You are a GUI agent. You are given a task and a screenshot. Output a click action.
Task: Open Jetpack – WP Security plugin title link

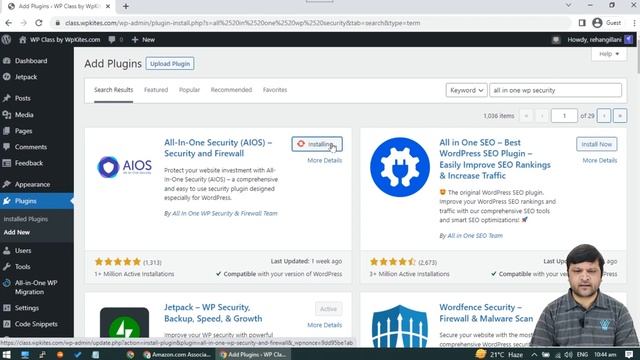coord(213,313)
